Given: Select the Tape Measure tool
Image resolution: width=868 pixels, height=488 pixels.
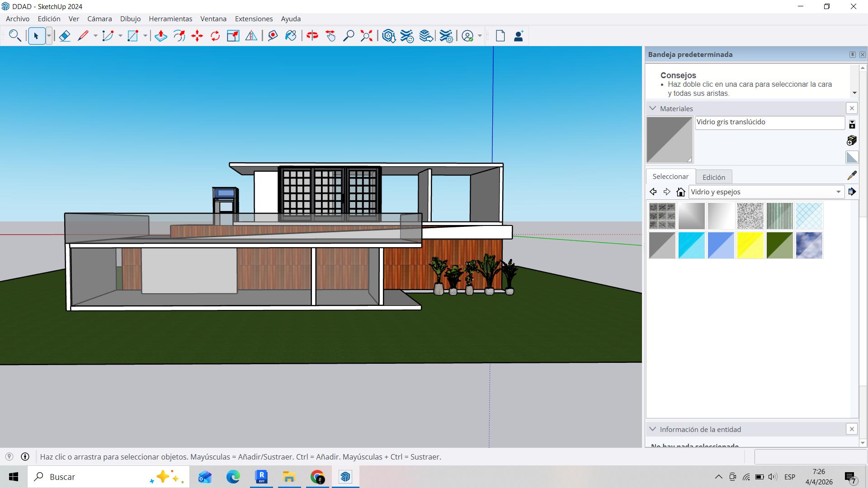Looking at the screenshot, I should 273,36.
